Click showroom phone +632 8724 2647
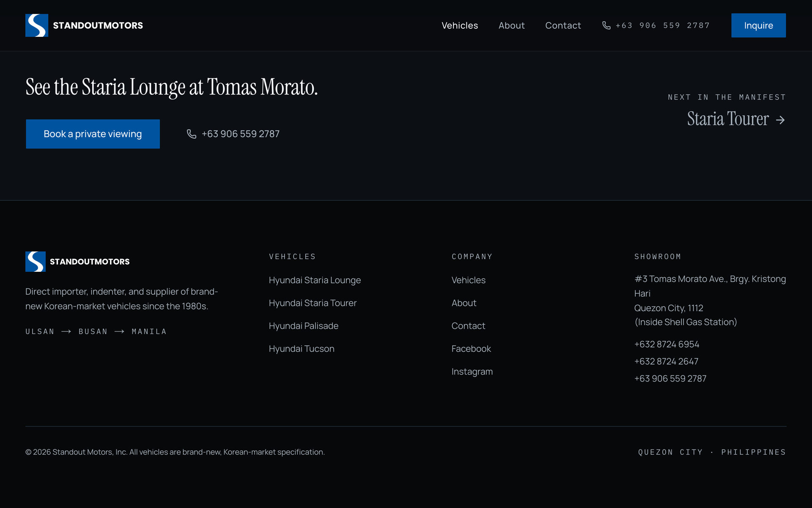The image size is (812, 508). pos(666,362)
